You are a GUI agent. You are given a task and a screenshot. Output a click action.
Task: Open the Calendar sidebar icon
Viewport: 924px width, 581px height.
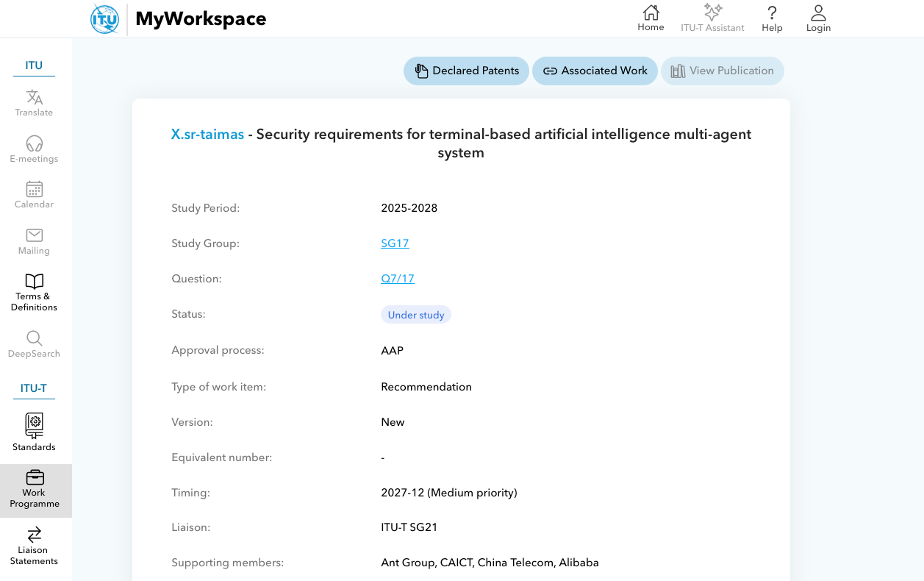point(34,189)
